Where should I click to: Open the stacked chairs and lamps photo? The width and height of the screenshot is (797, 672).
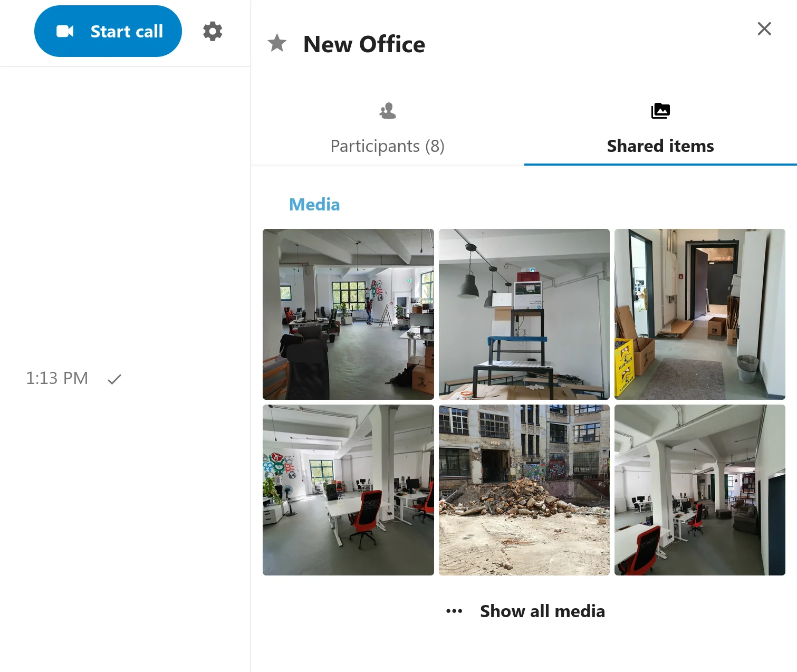pos(524,314)
